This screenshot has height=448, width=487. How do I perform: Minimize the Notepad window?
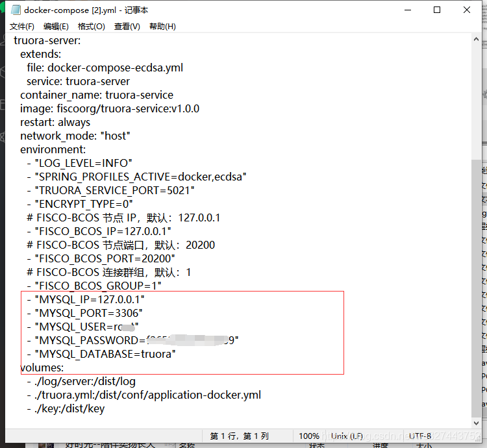(408, 10)
